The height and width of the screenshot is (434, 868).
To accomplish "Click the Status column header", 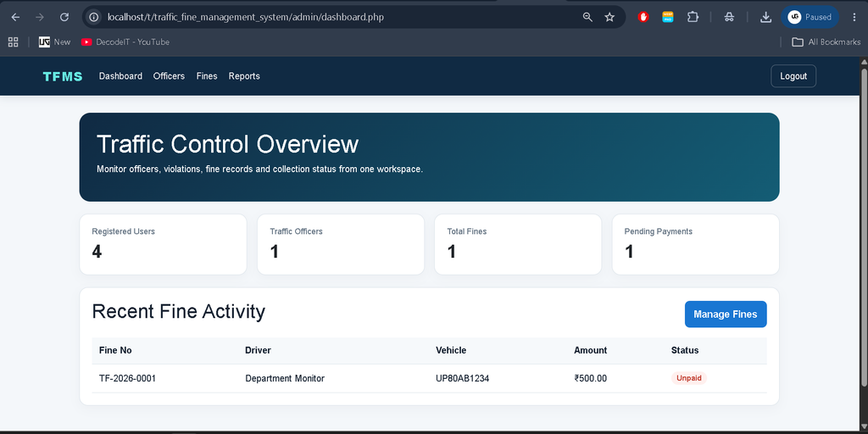I will tap(685, 350).
